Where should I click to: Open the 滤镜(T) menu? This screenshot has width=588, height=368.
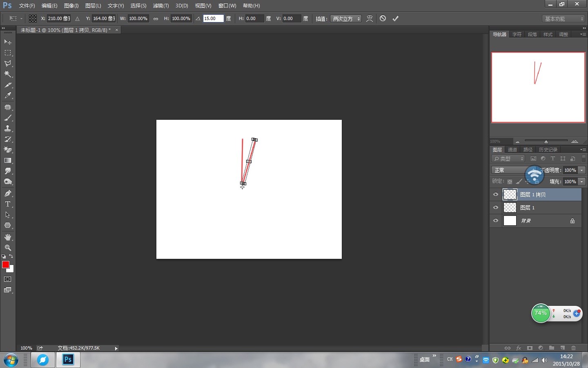pyautogui.click(x=160, y=6)
